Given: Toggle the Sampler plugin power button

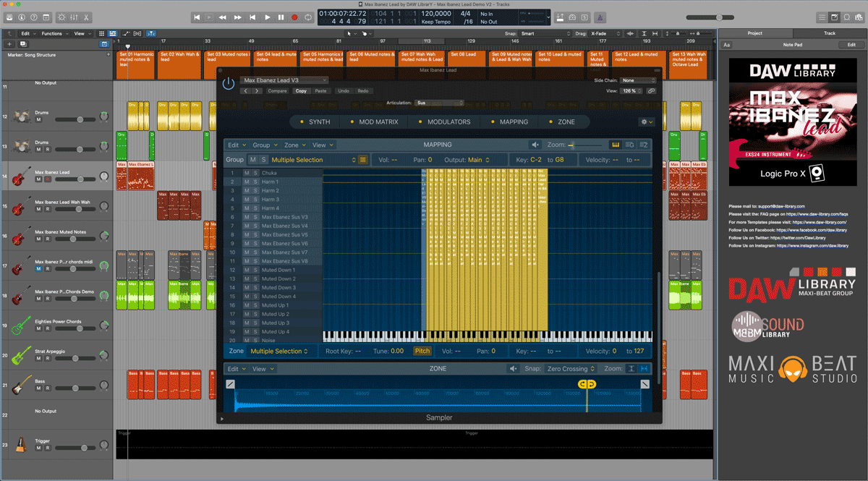Looking at the screenshot, I should point(229,84).
